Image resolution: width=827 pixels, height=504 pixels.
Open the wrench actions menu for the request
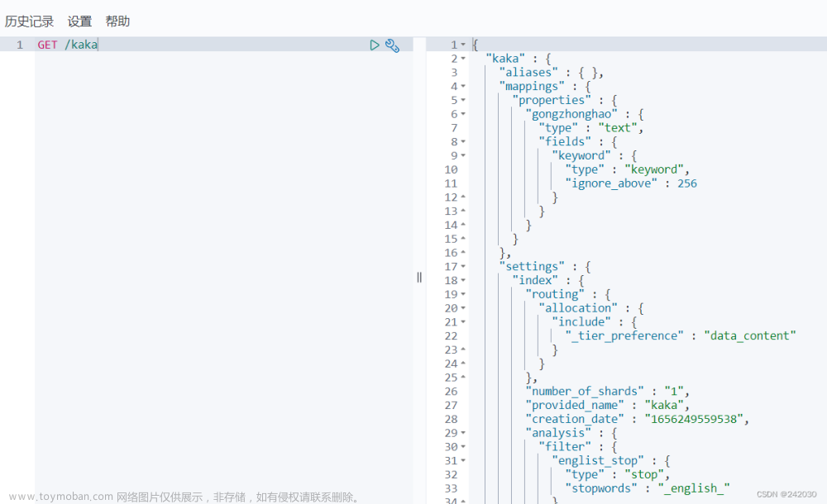(x=392, y=45)
